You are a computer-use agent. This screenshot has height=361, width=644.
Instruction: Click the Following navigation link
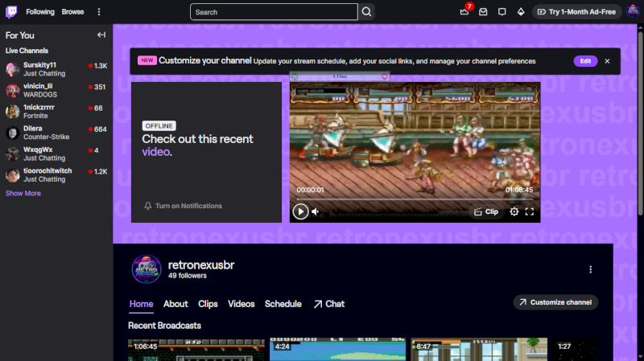40,12
